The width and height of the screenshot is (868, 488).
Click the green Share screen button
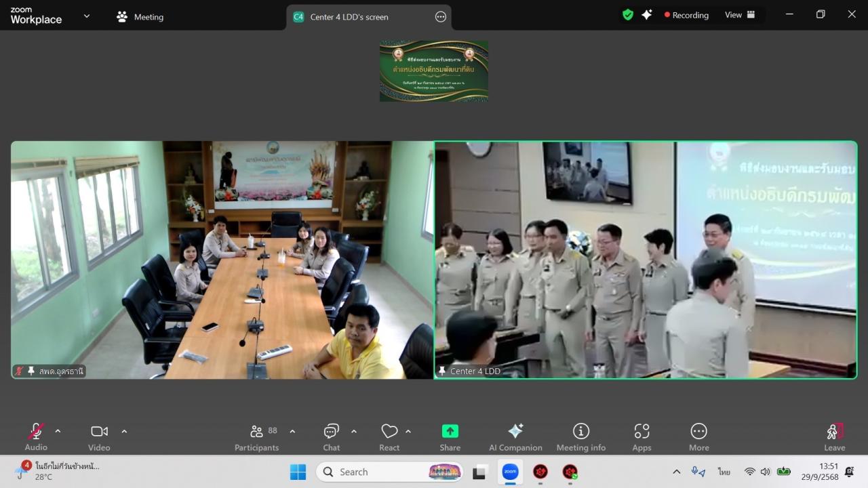(450, 436)
